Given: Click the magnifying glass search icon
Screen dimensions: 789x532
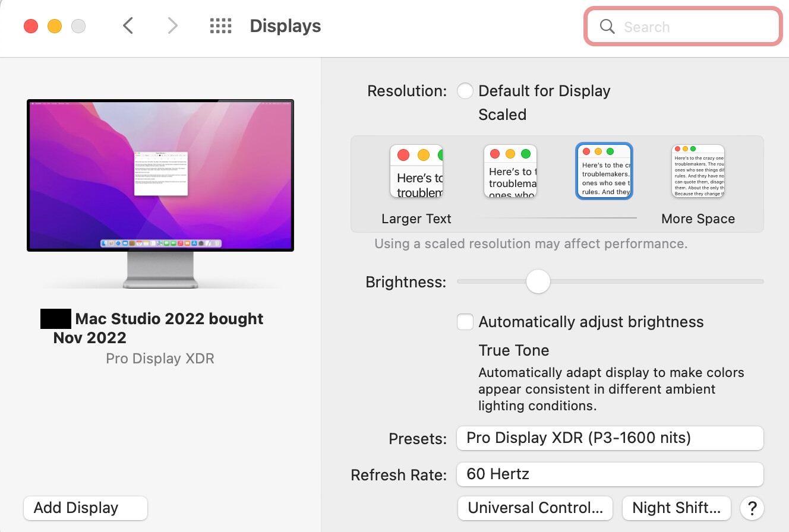Looking at the screenshot, I should pos(607,27).
